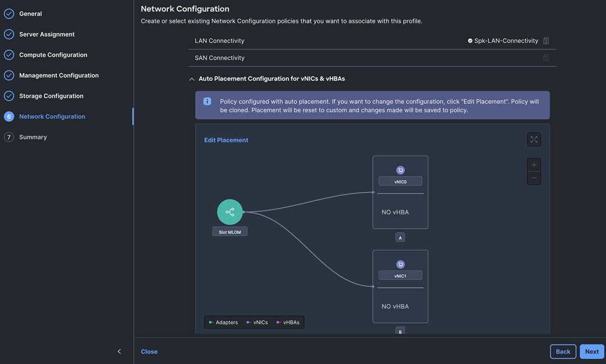
Task: Click NO vHBA text under vNIC1
Action: click(395, 307)
